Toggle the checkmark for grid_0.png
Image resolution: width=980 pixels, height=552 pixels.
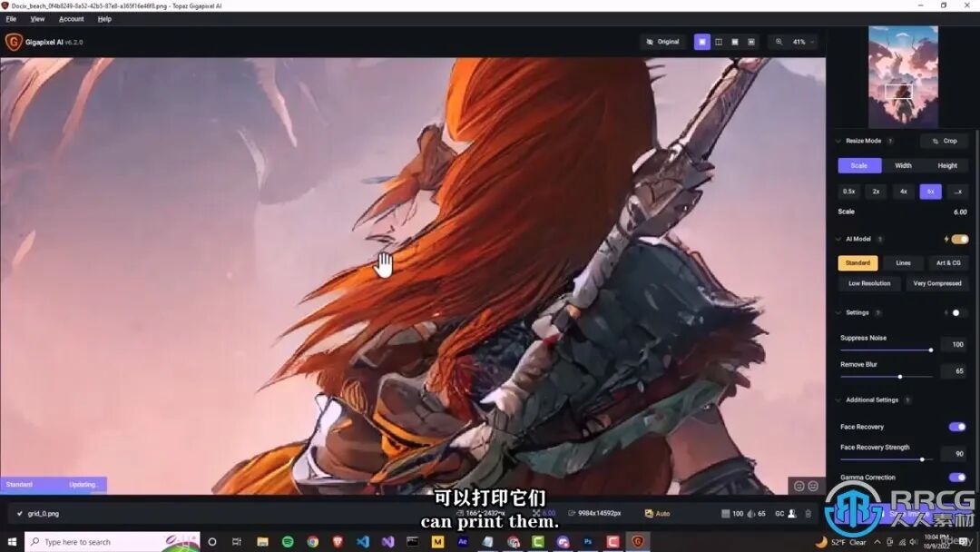[19, 513]
